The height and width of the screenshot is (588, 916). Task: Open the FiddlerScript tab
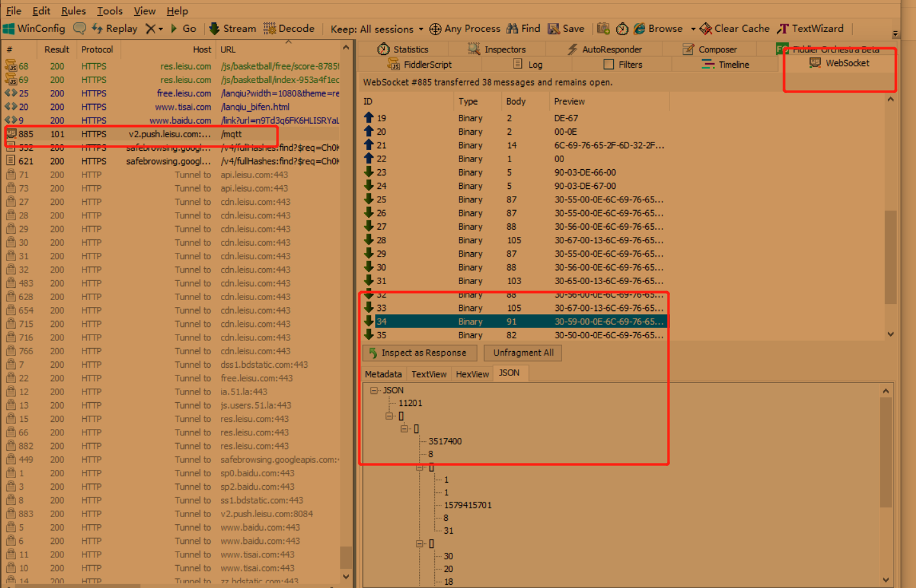(419, 64)
